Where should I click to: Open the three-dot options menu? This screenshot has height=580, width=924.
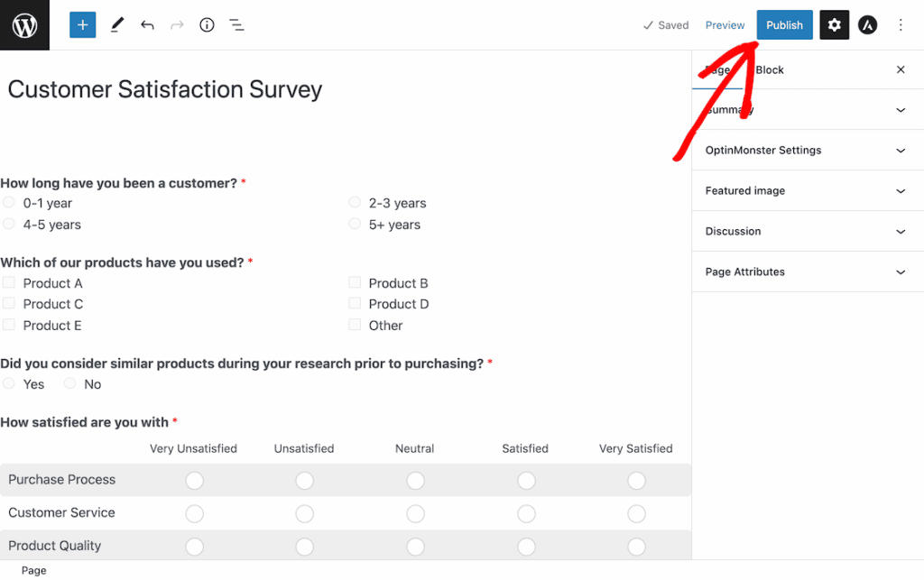click(x=901, y=24)
